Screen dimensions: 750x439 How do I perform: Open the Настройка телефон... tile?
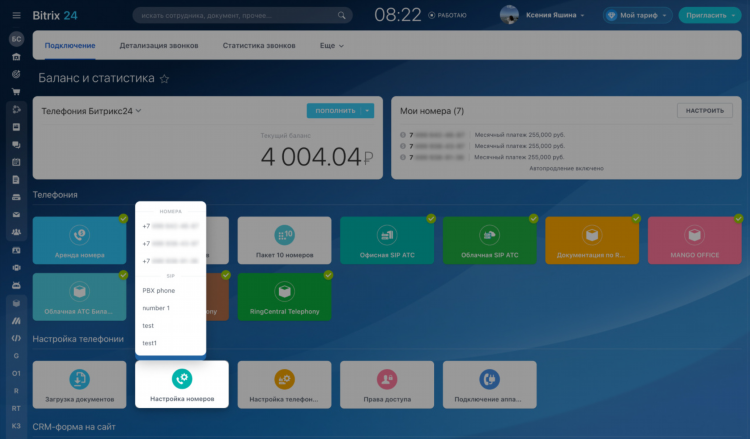tap(285, 384)
